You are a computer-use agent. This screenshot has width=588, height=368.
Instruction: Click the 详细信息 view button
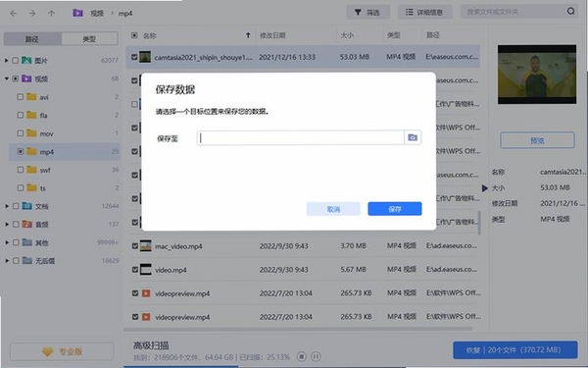click(x=424, y=12)
